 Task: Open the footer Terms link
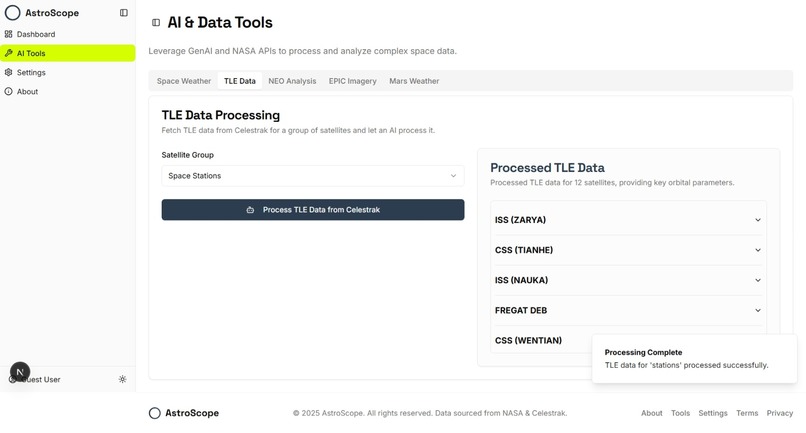pyautogui.click(x=747, y=413)
